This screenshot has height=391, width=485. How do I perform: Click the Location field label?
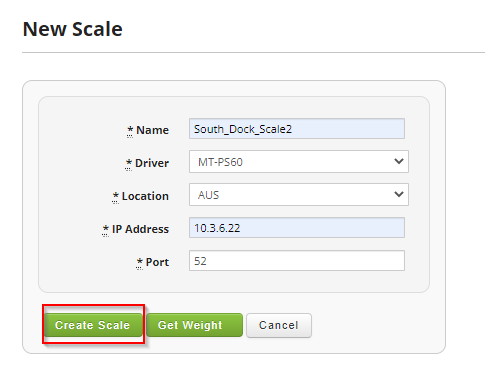[x=145, y=196]
